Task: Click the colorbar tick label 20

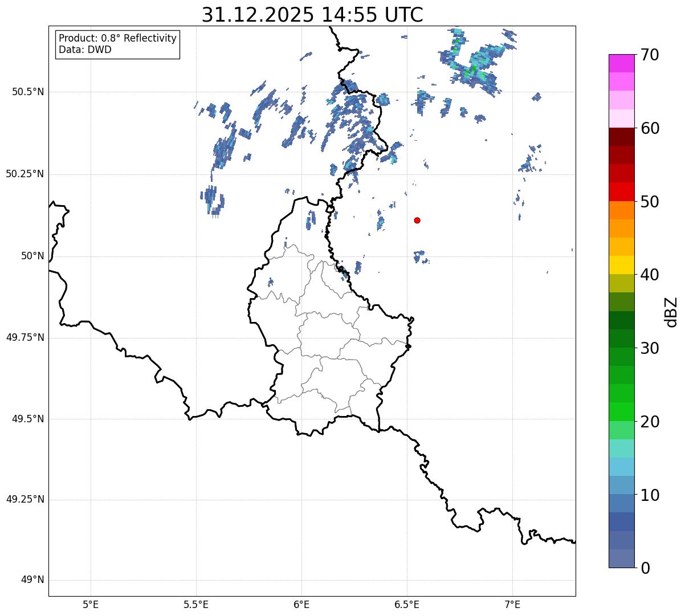Action: (x=650, y=422)
